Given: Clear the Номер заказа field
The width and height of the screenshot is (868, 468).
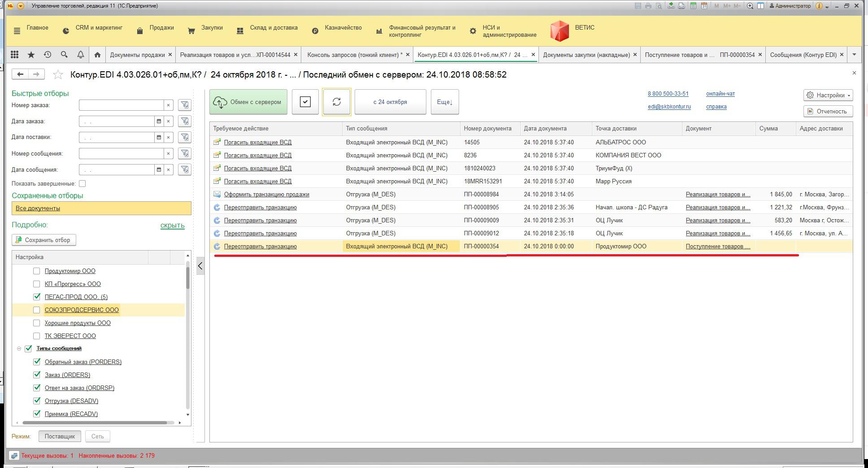Looking at the screenshot, I should (x=168, y=105).
